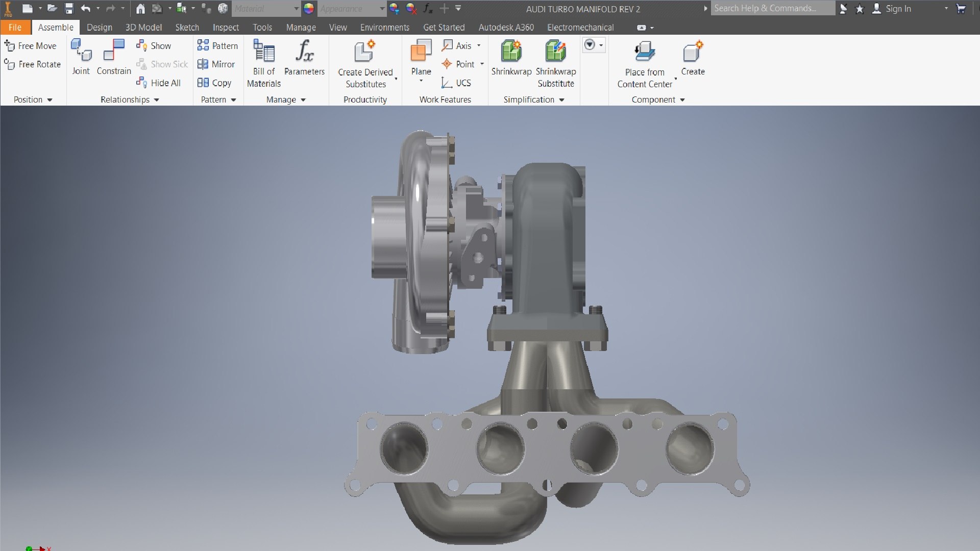Click Create Derived Substitutes
Image resolution: width=980 pixels, height=551 pixels.
point(365,64)
